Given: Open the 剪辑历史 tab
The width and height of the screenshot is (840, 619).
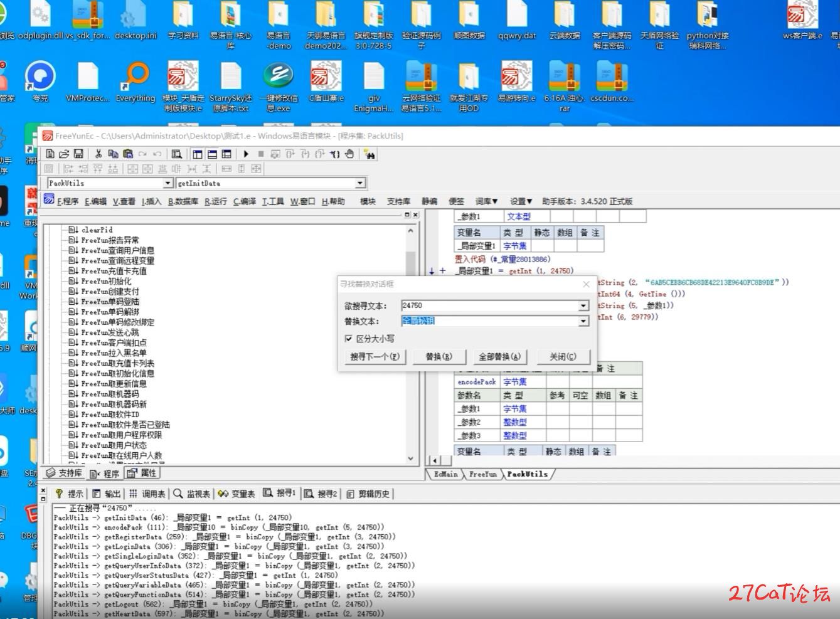Looking at the screenshot, I should (x=368, y=494).
